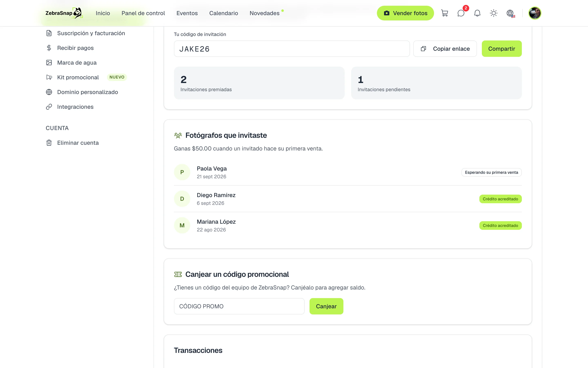The height and width of the screenshot is (368, 588).
Task: Click the Suscripción y facturación document icon
Action: pos(49,33)
